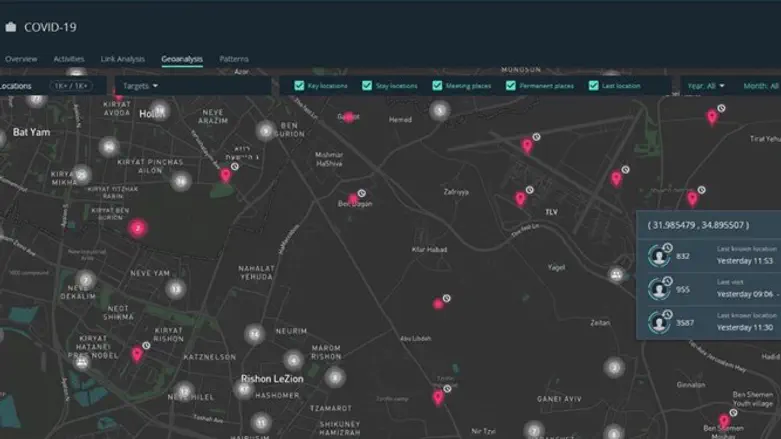Viewport: 781px width, 439px height.
Task: Uncheck the Key locations checkbox
Action: pos(300,86)
